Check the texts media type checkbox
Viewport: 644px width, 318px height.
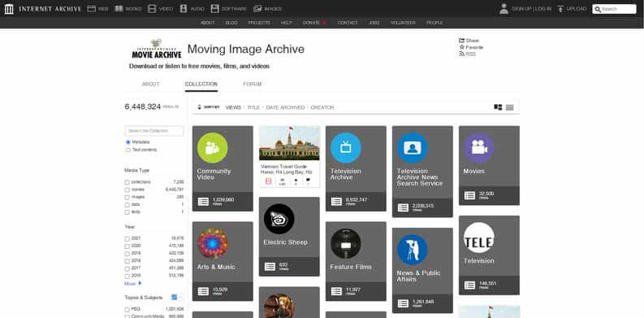[x=127, y=211]
